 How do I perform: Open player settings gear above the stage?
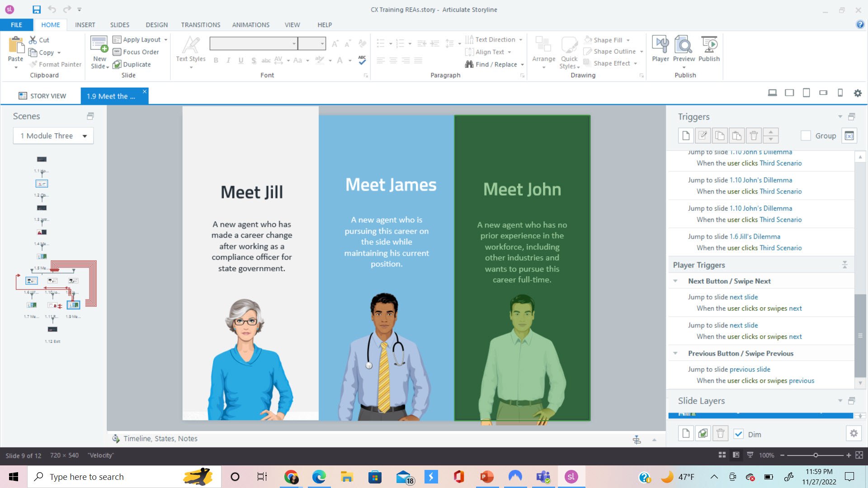pyautogui.click(x=858, y=93)
